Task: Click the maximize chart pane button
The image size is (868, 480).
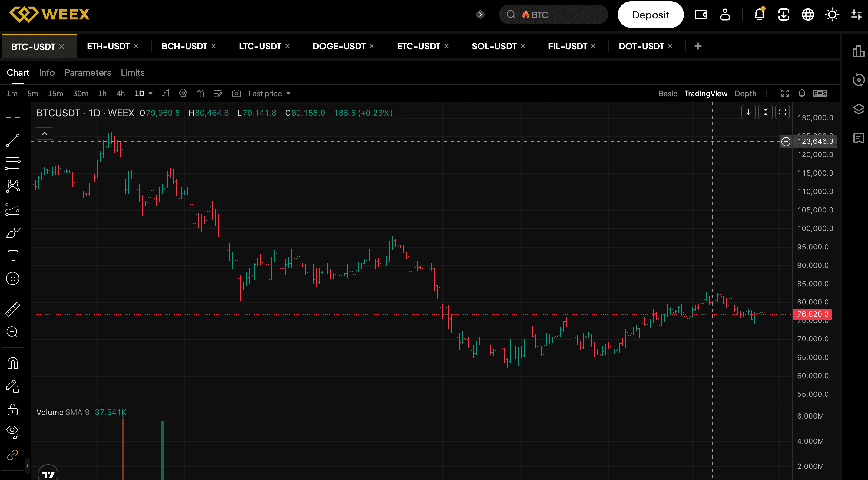Action: coord(782,112)
